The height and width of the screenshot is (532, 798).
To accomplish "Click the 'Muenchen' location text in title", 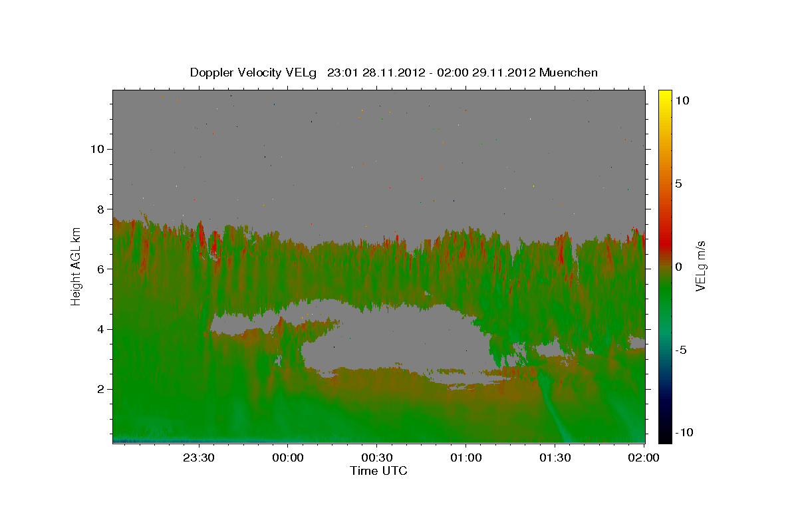I will [569, 72].
